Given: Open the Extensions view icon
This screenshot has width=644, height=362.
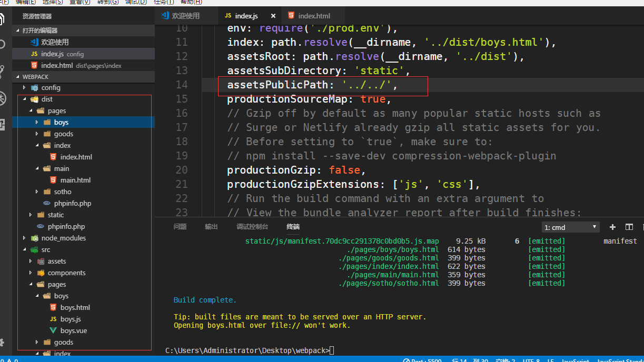Looking at the screenshot, I should pos(3,125).
